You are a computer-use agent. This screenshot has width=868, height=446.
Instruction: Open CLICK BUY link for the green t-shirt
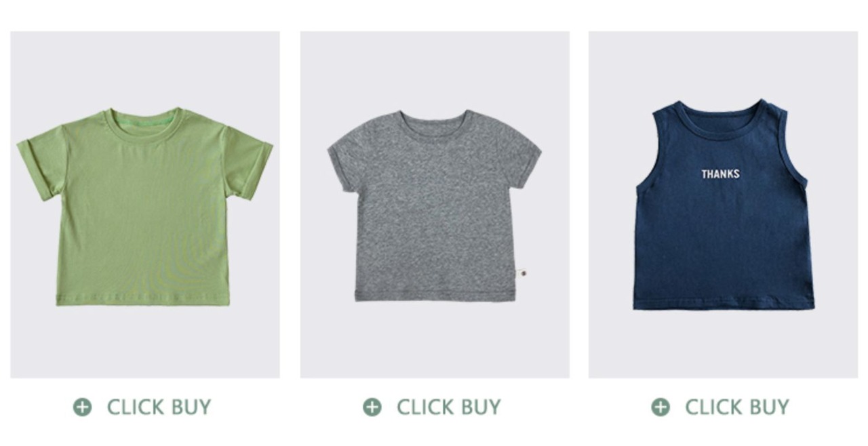(x=142, y=407)
